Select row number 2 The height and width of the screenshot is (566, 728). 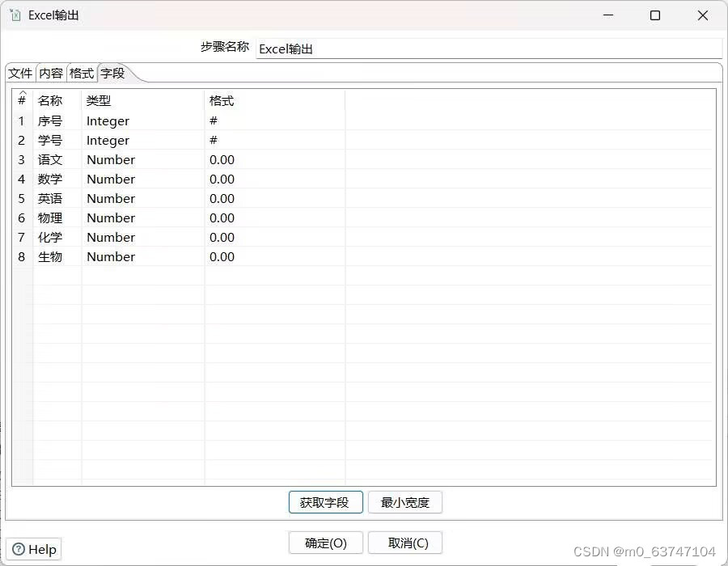[x=22, y=140]
